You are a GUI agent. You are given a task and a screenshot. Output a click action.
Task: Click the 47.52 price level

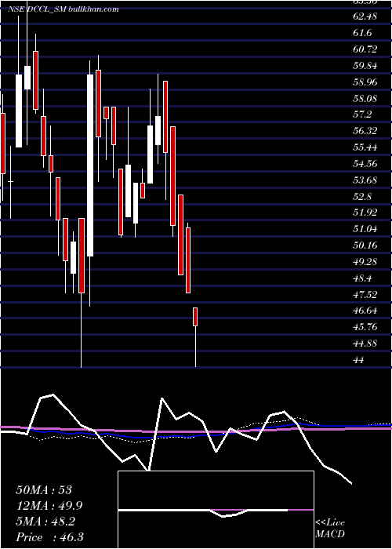coord(365,294)
